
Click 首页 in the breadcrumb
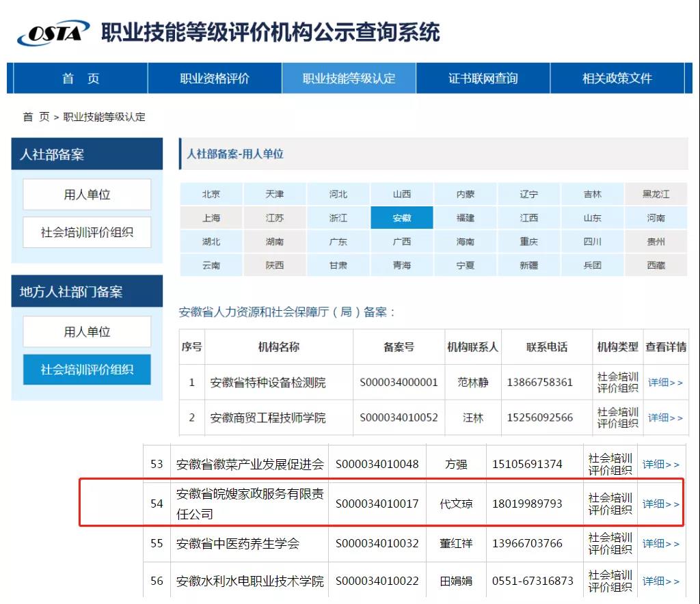point(36,117)
